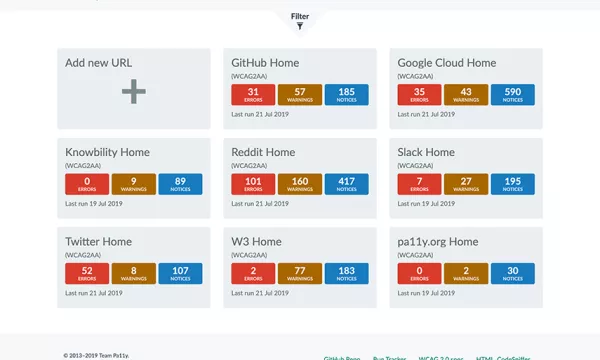The image size is (600, 360).
Task: Open the Slack Home task
Action: pos(426,152)
